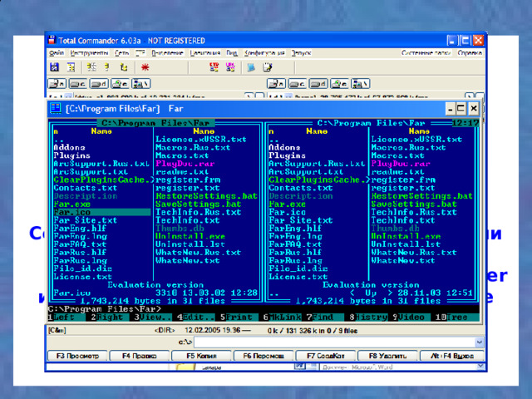This screenshot has height=399, width=532.
Task: Open the Конфигурация menu
Action: pyautogui.click(x=264, y=53)
